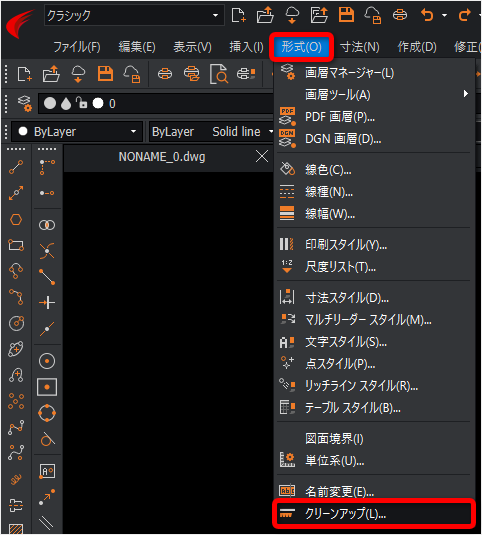This screenshot has height=535, width=482.
Task: Toggle layer 0 freeze droplet icon
Action: [66, 104]
